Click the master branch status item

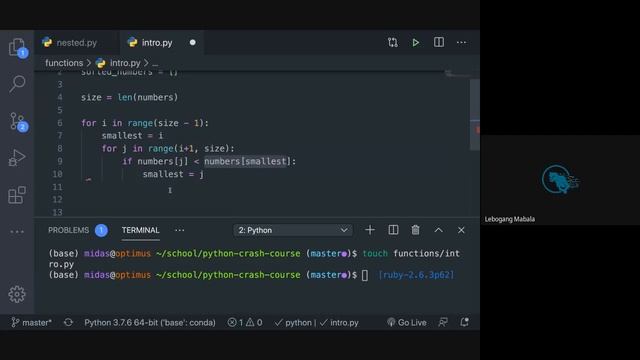31,322
